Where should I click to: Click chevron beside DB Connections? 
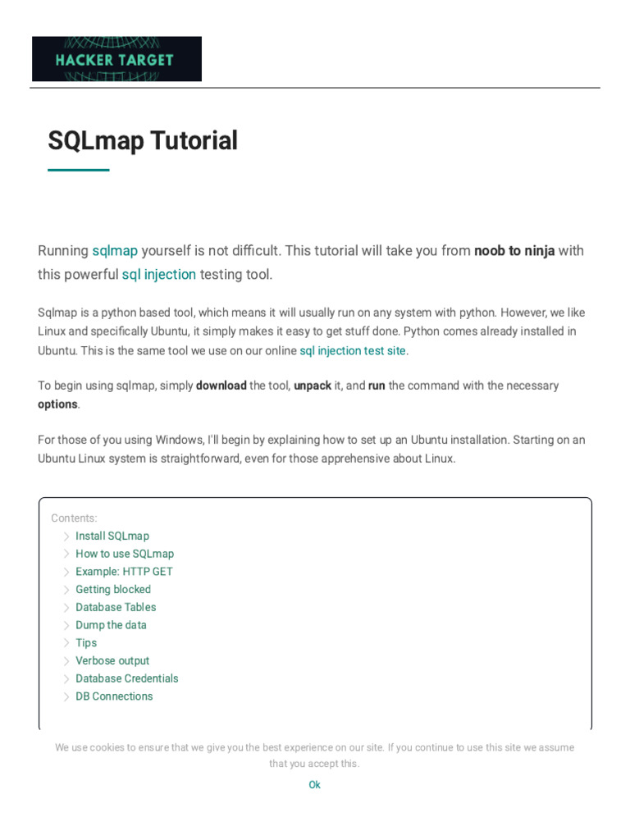click(66, 696)
